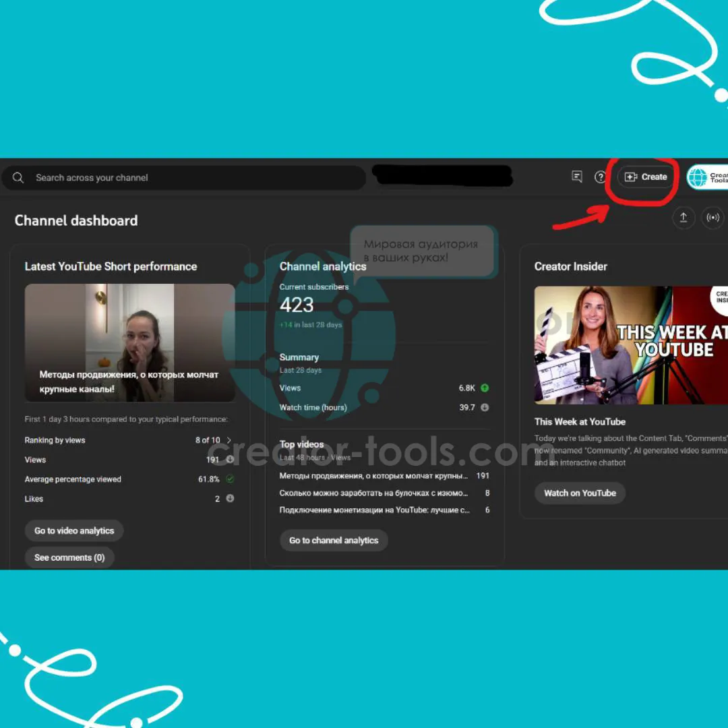This screenshot has height=728, width=728.
Task: Focus the Search across your channel field
Action: 184,178
